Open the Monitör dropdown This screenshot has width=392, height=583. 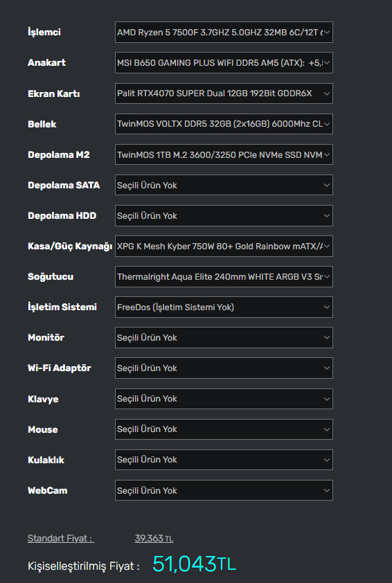[x=224, y=338]
